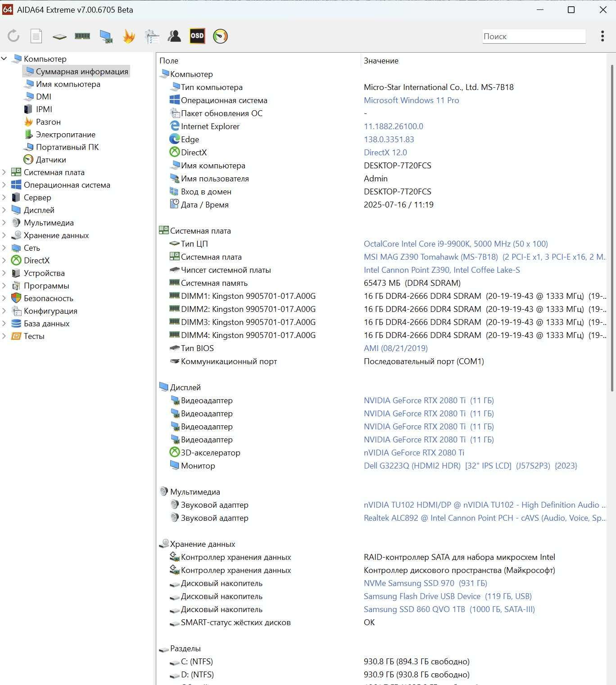Expand the Системная плата tree node
Image resolution: width=616 pixels, height=685 pixels.
point(4,172)
